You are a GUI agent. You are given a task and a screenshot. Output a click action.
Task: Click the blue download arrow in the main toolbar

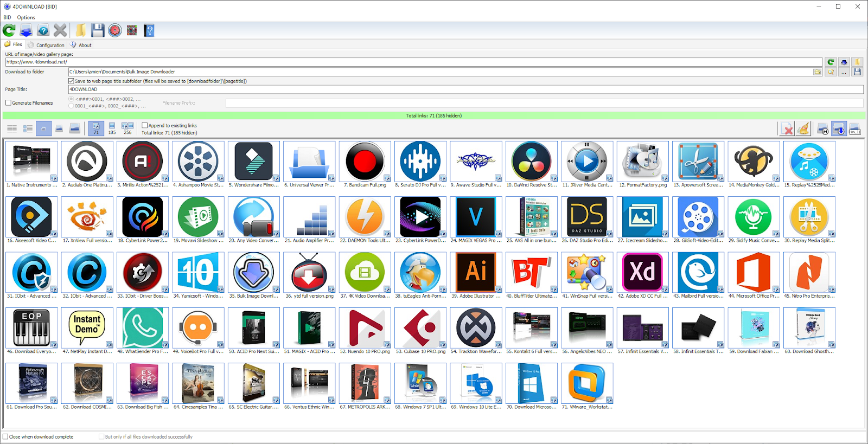[26, 30]
